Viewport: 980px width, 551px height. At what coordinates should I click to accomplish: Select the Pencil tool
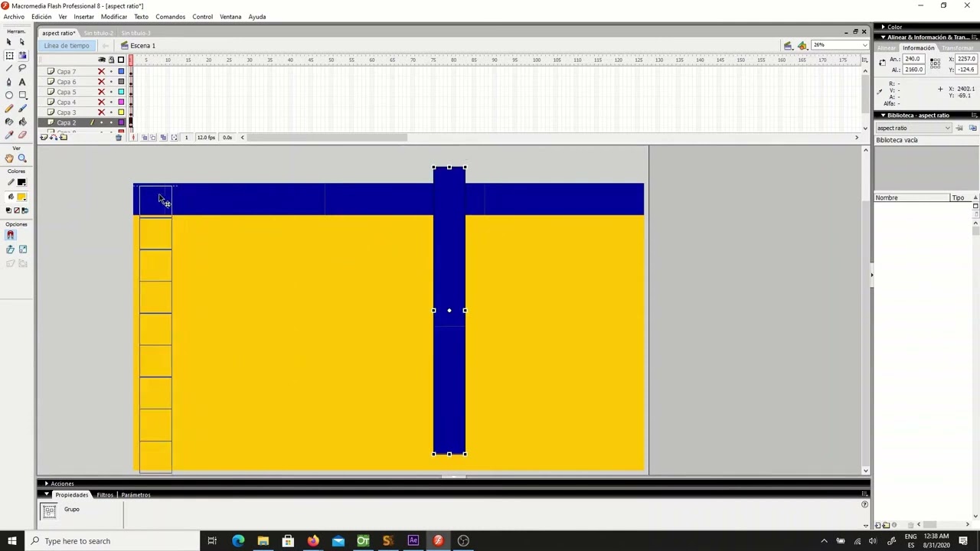tap(9, 108)
